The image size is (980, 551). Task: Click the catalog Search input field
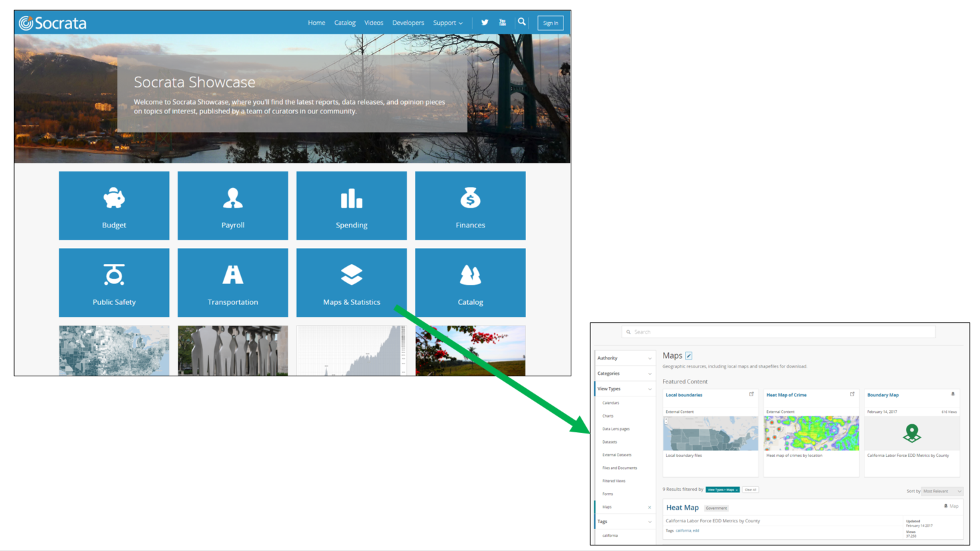(778, 332)
